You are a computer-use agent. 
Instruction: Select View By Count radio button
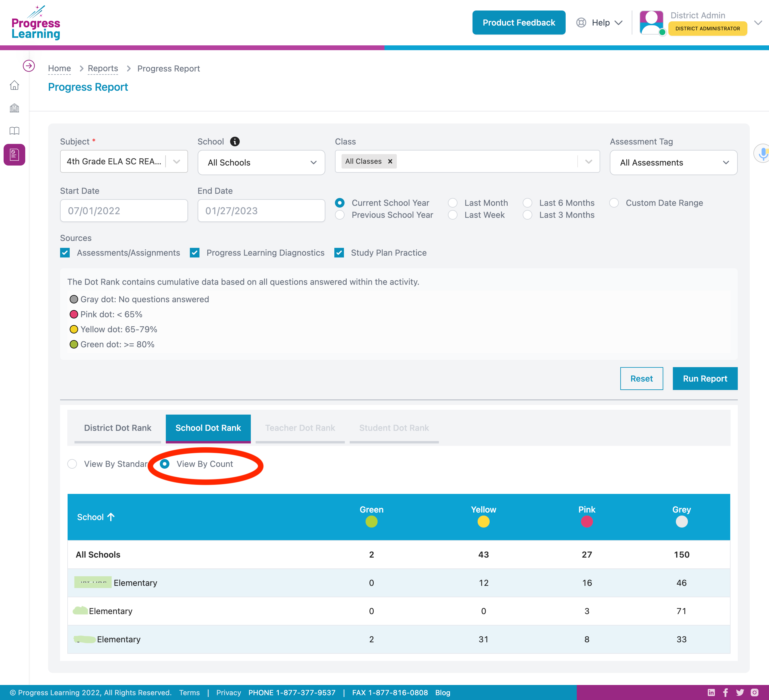click(x=164, y=464)
